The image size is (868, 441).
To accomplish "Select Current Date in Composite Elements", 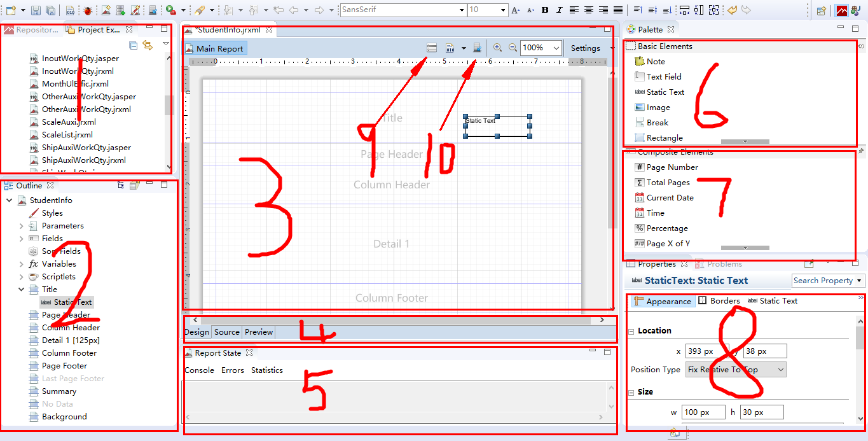I will [x=664, y=198].
